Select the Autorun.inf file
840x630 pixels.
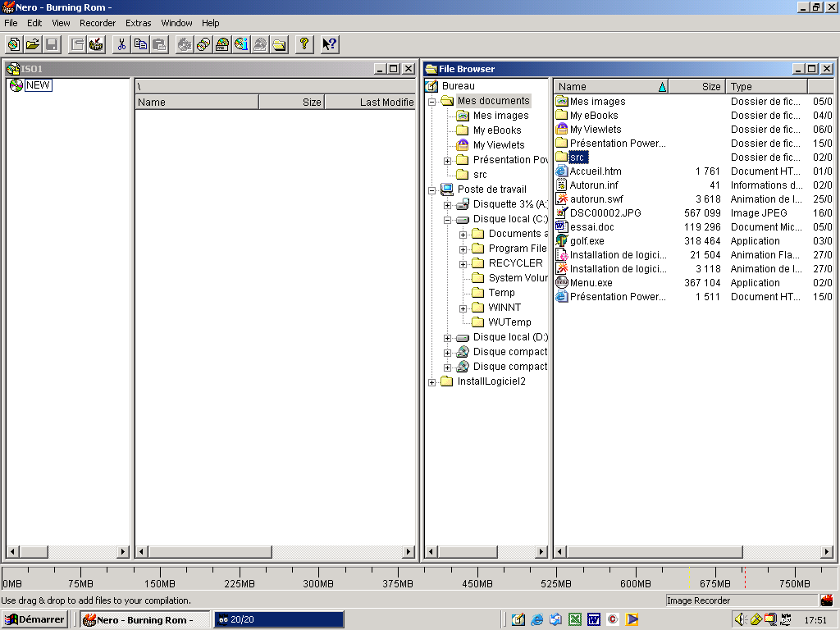[594, 185]
